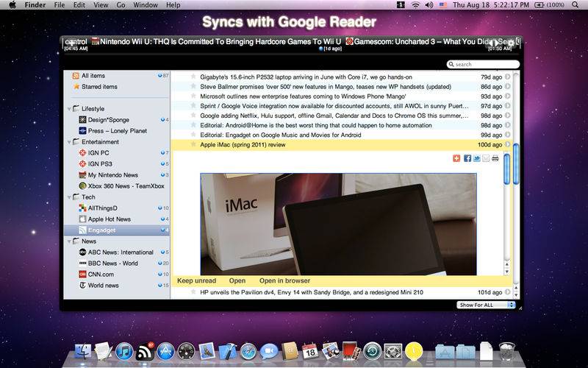The width and height of the screenshot is (588, 368).
Task: Click the iMac box photo in article
Action: pos(338,224)
